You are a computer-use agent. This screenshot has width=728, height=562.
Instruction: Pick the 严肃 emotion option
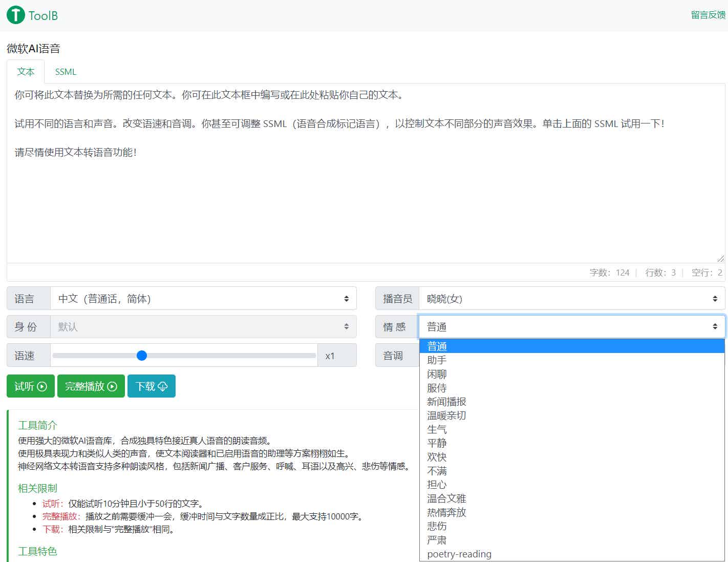coord(437,540)
